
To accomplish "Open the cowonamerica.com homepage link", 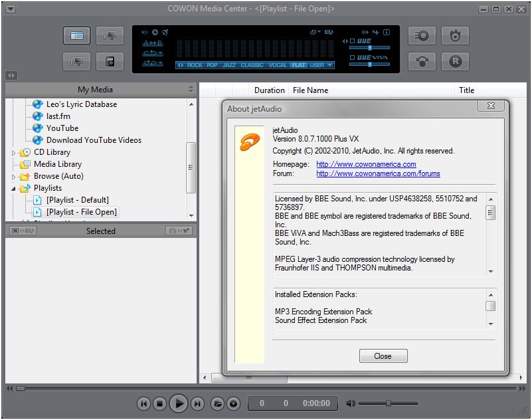I will tap(366, 164).
